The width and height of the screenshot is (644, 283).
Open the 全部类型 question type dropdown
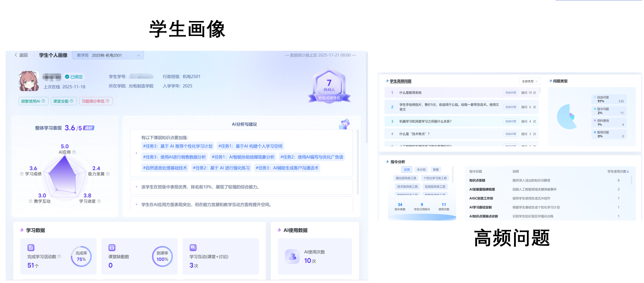[529, 81]
